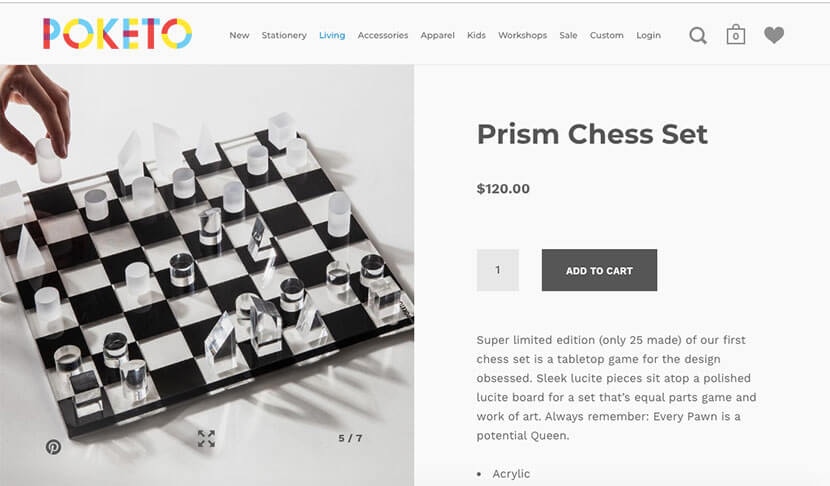Open the Custom page link
Image resolution: width=830 pixels, height=486 pixels.
click(606, 35)
